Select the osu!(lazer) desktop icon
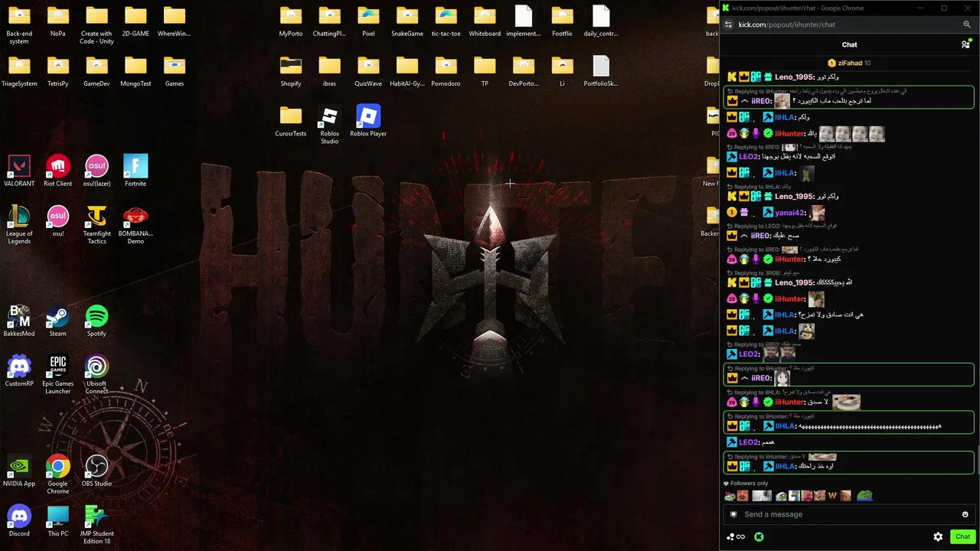Viewport: 980px width, 551px height. (96, 171)
